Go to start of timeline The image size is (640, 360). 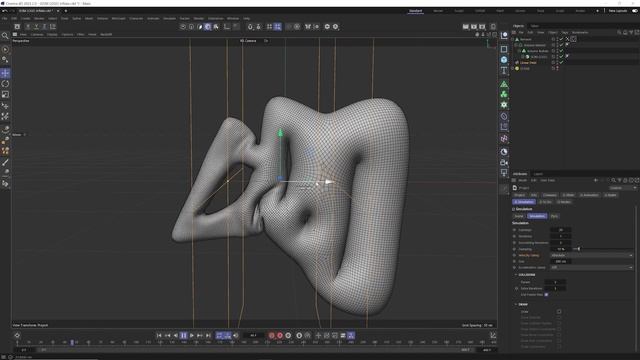tap(159, 336)
